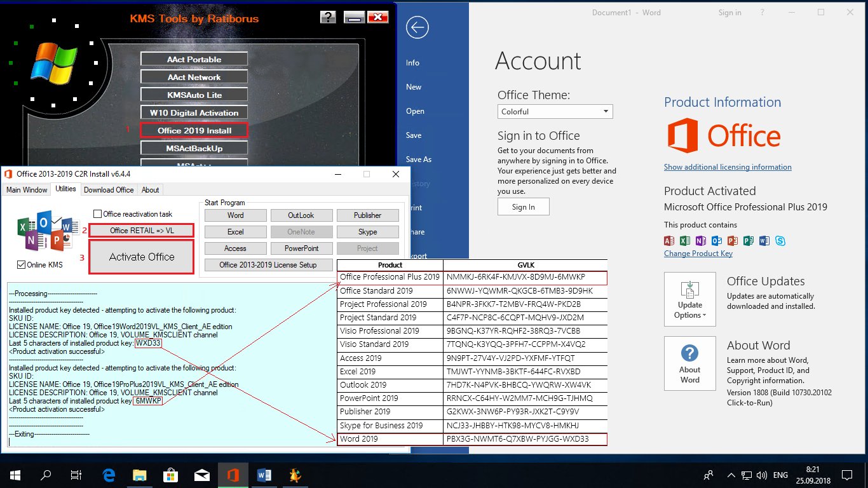The width and height of the screenshot is (868, 488).
Task: Show hidden tray icons chevron
Action: [733, 475]
